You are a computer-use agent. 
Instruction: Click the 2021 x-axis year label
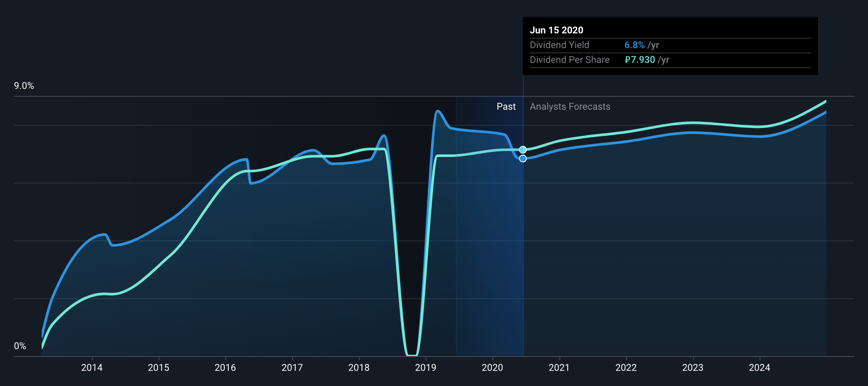tap(559, 368)
